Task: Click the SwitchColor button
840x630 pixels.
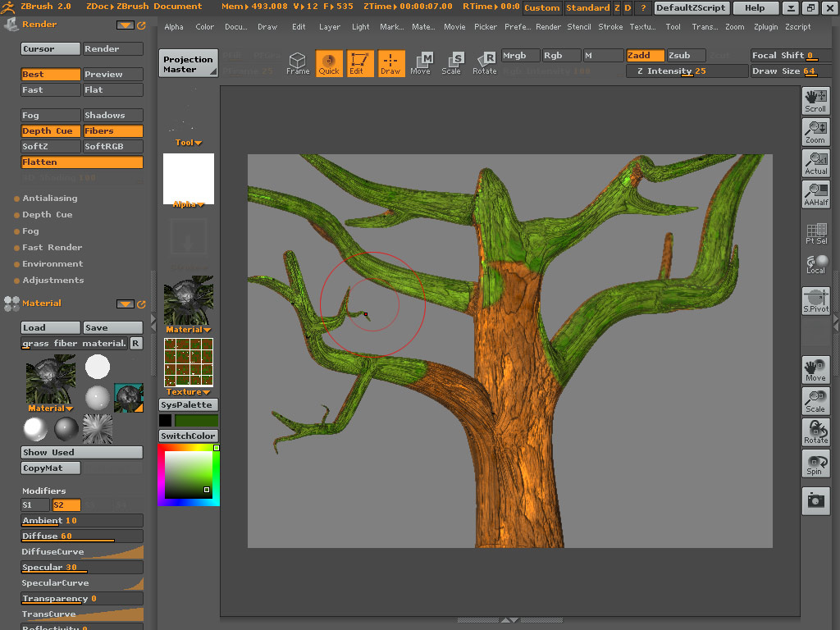Action: (x=188, y=434)
